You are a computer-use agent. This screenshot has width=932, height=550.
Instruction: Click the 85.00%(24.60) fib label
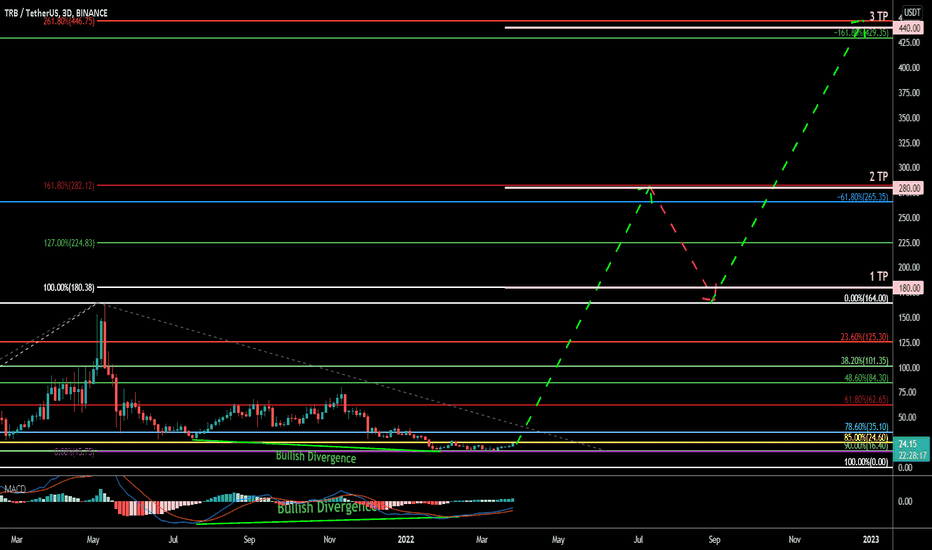866,438
